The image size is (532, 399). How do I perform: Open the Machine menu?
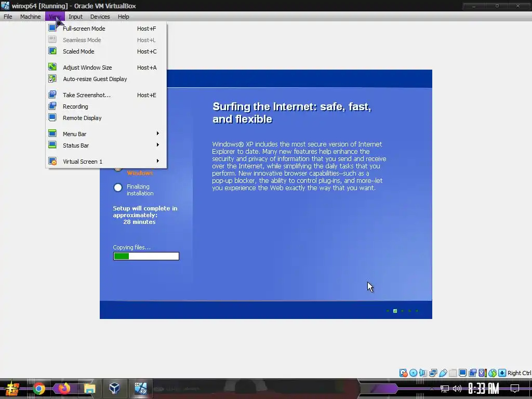30,17
